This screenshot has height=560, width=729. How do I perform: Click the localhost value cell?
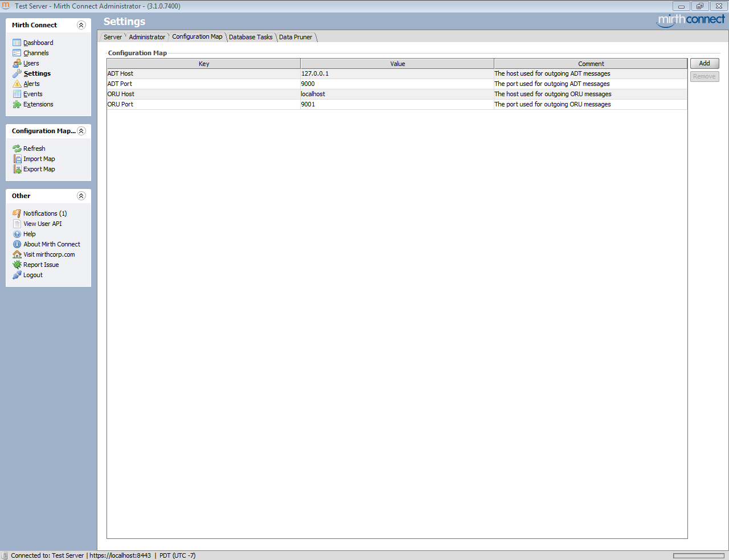(398, 94)
